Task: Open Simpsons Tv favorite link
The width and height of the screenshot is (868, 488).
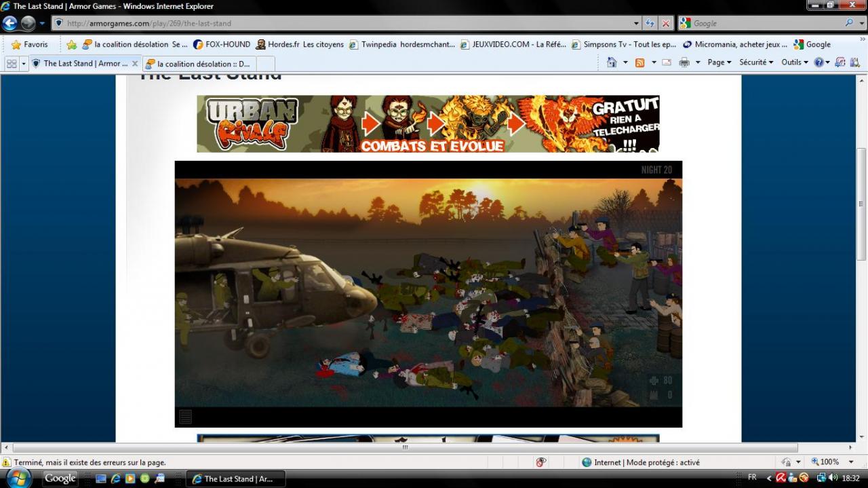Action: click(x=624, y=45)
